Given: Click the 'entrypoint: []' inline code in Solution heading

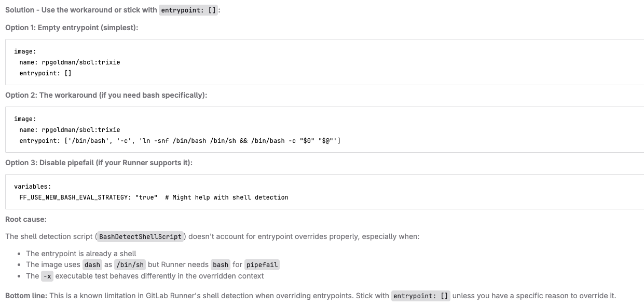Looking at the screenshot, I should [x=188, y=10].
